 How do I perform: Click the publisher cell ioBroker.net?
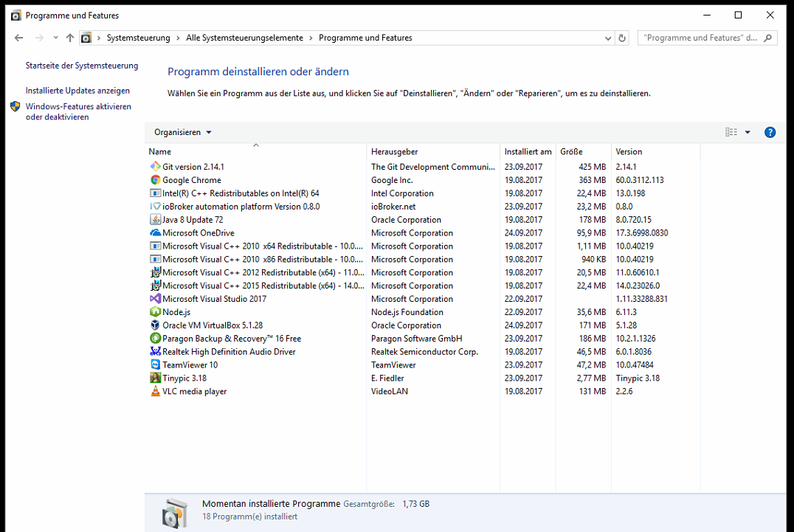393,206
